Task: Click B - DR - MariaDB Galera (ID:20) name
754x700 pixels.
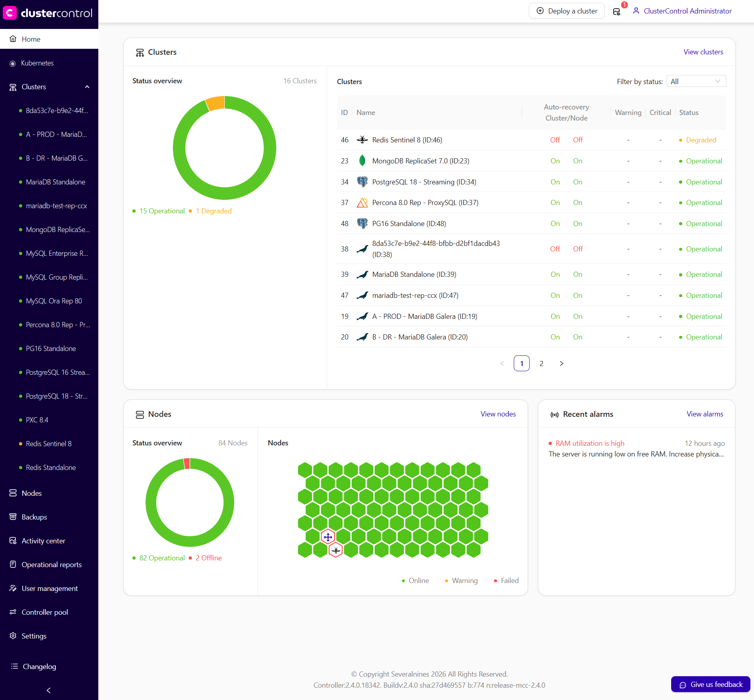Action: pyautogui.click(x=420, y=337)
